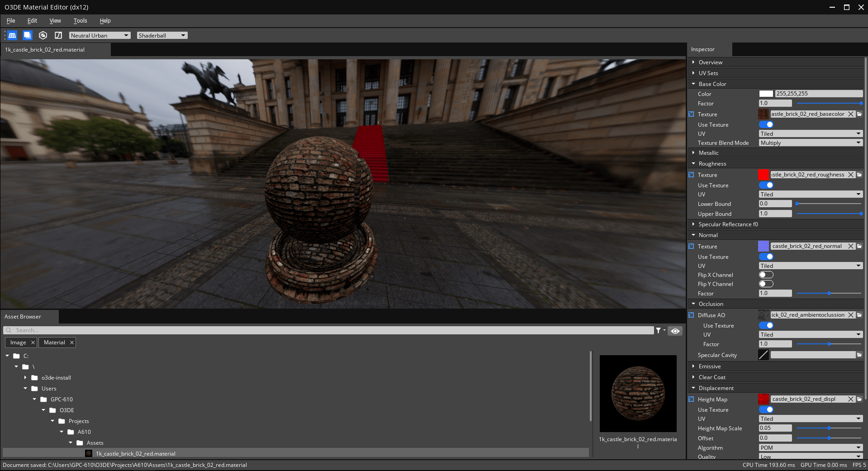Image resolution: width=868 pixels, height=471 pixels.
Task: Open the tone mapping toolbar icon
Action: point(58,35)
